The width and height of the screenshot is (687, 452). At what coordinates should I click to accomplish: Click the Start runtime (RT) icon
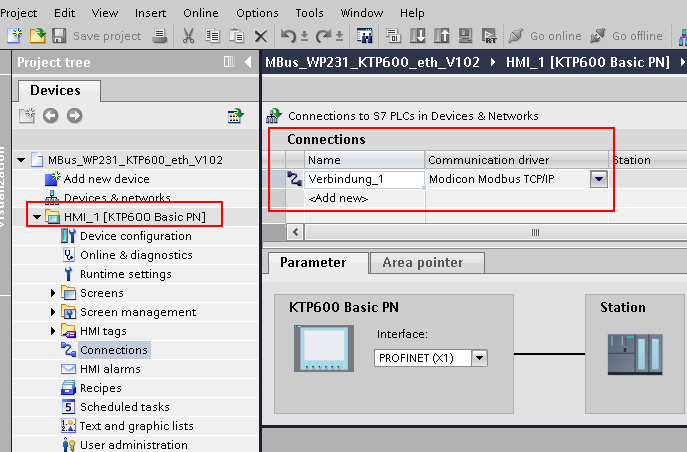point(489,36)
